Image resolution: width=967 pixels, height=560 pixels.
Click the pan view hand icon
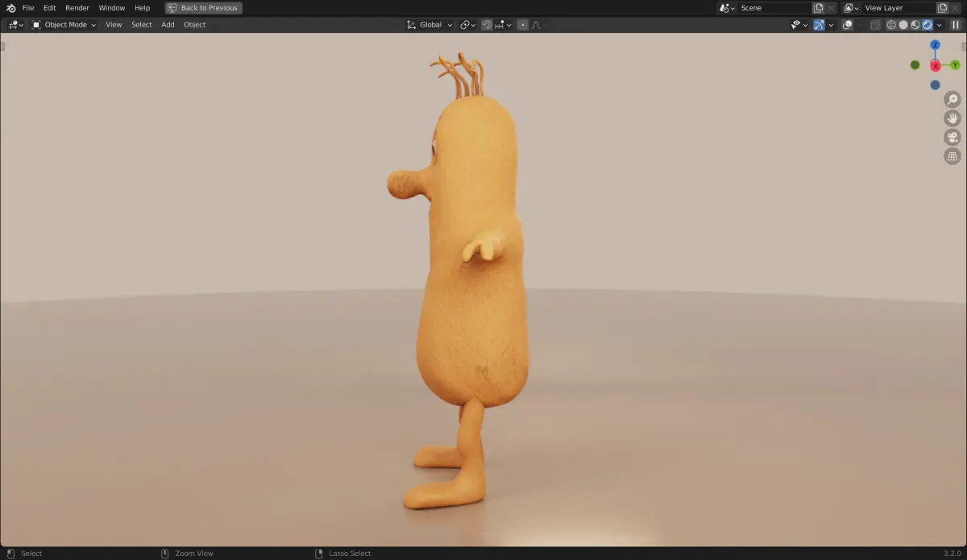click(952, 118)
